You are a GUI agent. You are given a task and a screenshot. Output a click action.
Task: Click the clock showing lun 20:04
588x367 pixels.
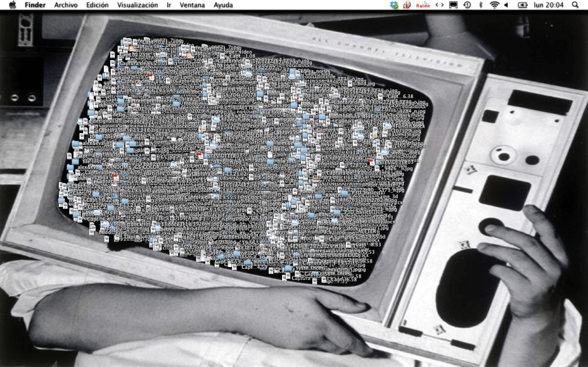[549, 5]
